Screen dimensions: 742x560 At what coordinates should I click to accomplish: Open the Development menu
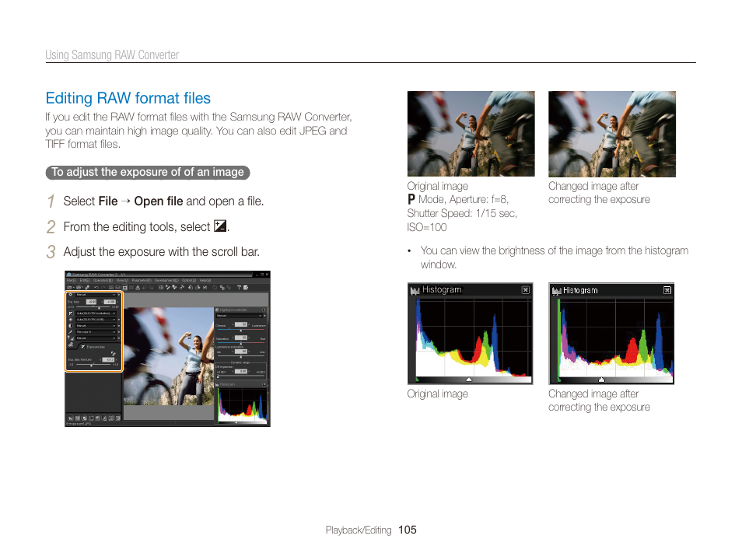[x=166, y=280]
